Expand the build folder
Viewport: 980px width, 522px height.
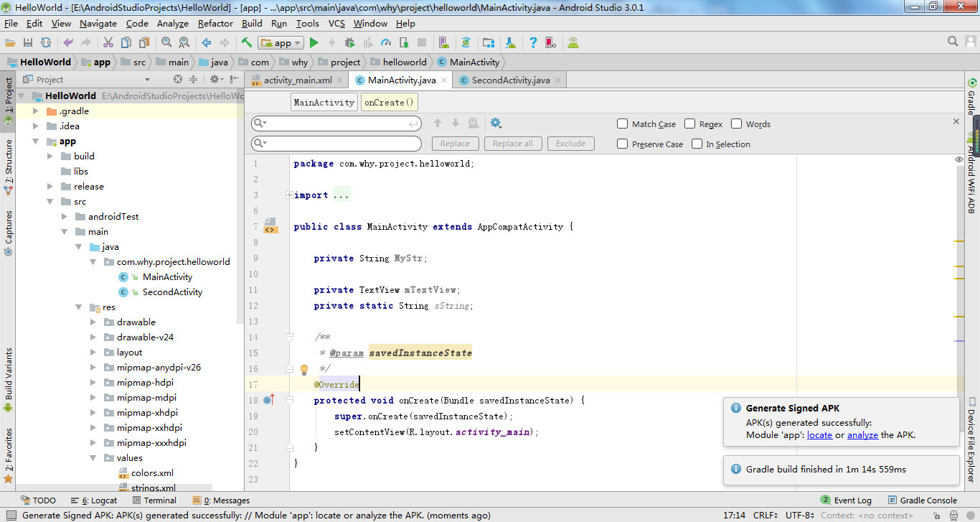[50, 157]
